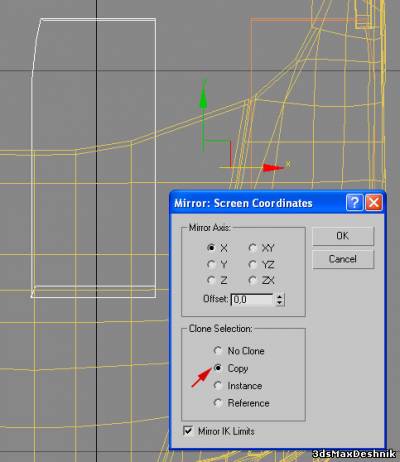Click the dialog help question mark icon
Screen dimensions: 400x462
354,202
